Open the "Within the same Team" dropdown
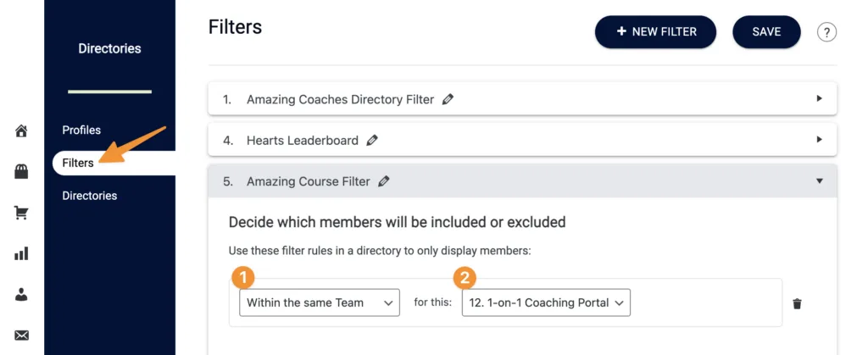Viewport: 868px width, 355px height. pyautogui.click(x=320, y=302)
